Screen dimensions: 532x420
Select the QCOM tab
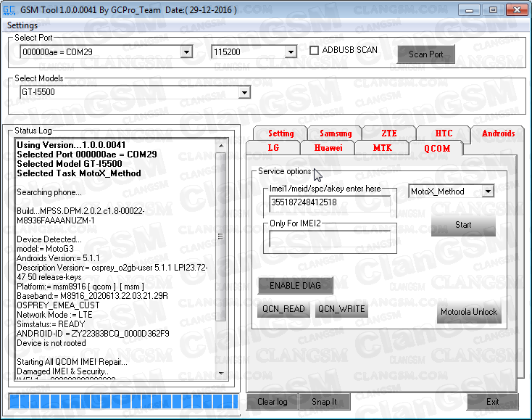pos(436,148)
